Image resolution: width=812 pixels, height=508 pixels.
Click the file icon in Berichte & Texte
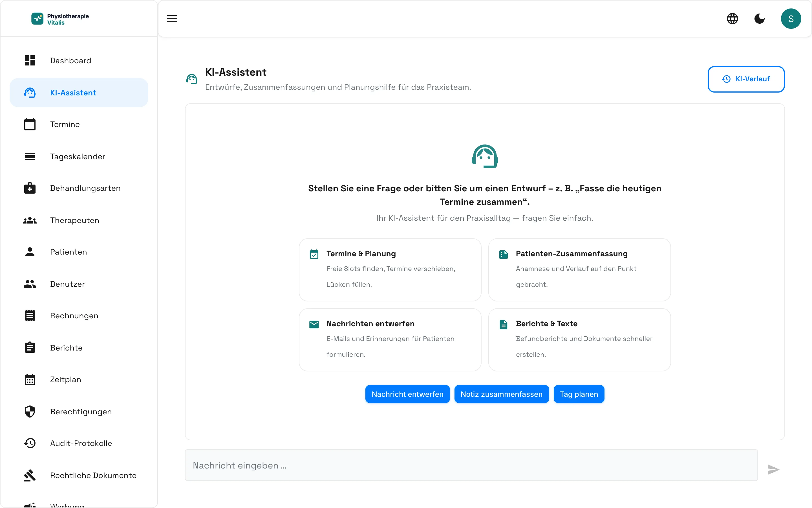point(503,325)
